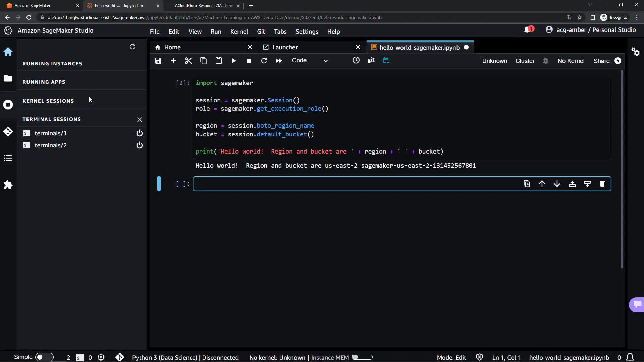Expand the Kernel Sessions section

[48, 101]
